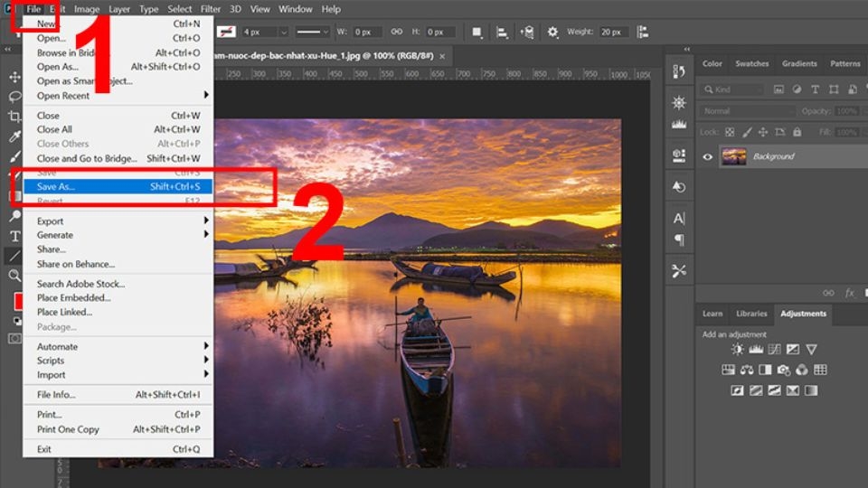This screenshot has width=868, height=488.
Task: Add a Posterize adjustment
Action: (756, 390)
